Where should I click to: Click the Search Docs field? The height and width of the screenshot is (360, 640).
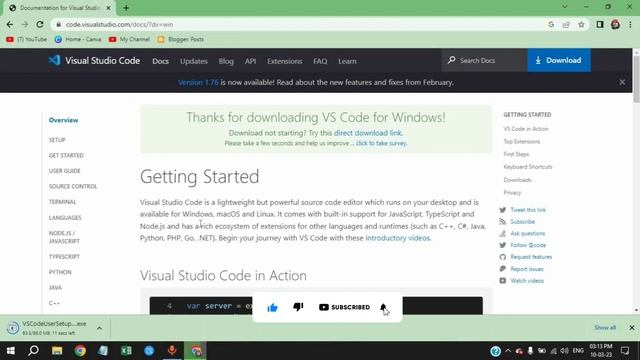[x=484, y=60]
